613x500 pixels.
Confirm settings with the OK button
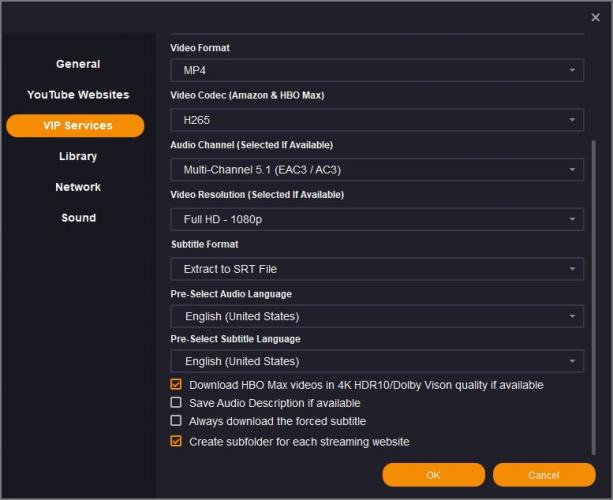tap(433, 475)
